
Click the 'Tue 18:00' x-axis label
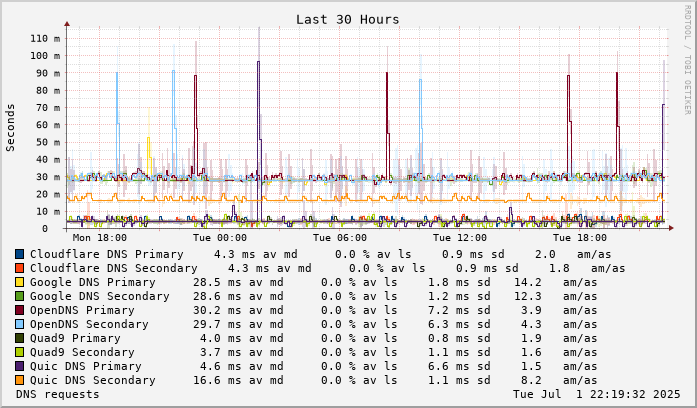pyautogui.click(x=580, y=238)
